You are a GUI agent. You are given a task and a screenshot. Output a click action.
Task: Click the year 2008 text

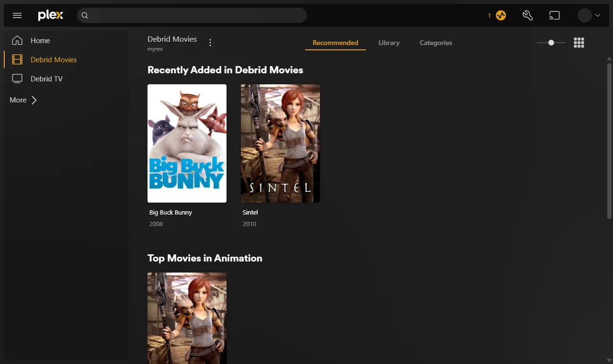coord(156,224)
